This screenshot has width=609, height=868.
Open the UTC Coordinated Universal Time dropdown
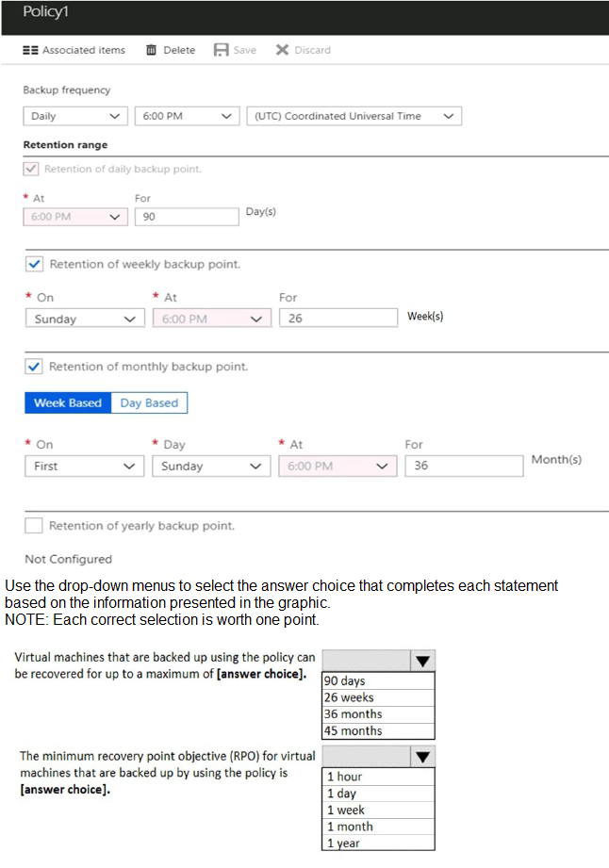354,116
